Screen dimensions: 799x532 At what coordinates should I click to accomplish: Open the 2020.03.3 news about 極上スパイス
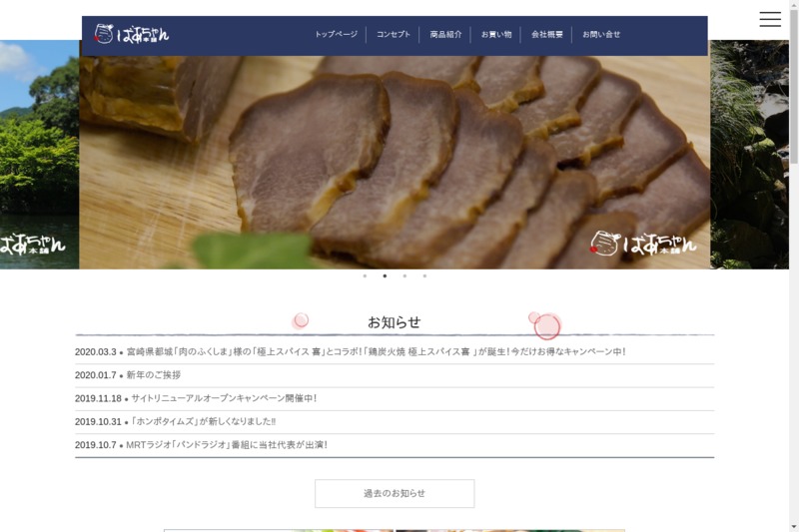tap(376, 351)
